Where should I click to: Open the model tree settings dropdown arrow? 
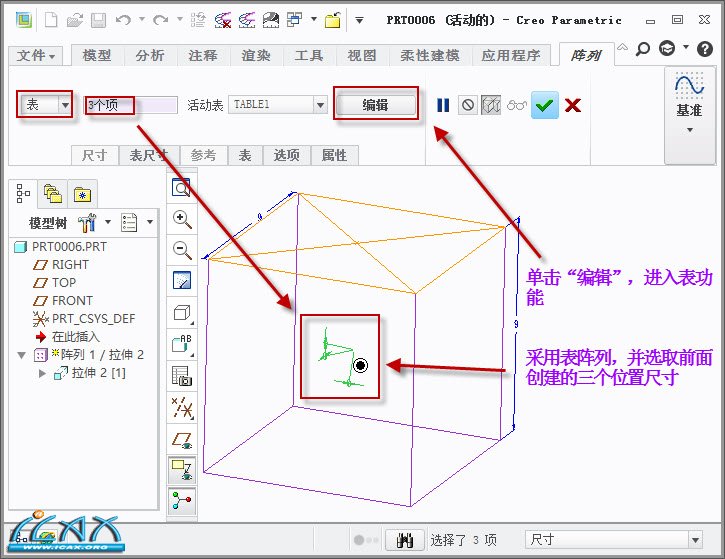[x=108, y=222]
